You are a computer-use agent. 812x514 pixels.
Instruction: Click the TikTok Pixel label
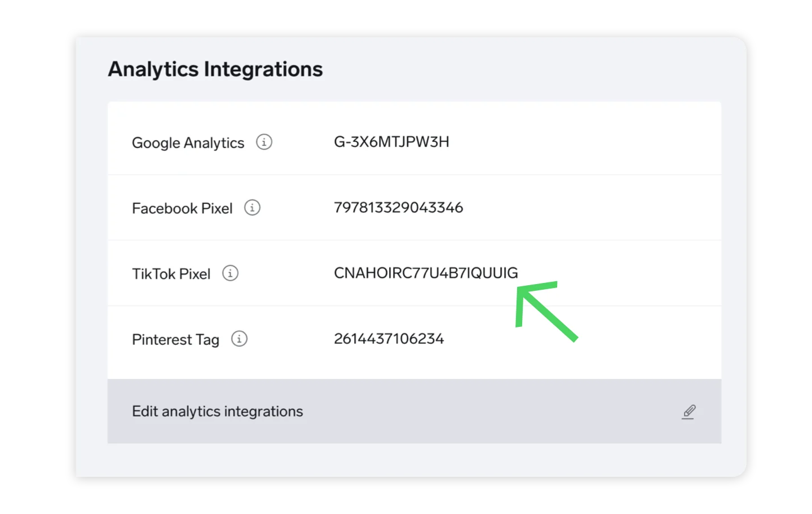(171, 274)
